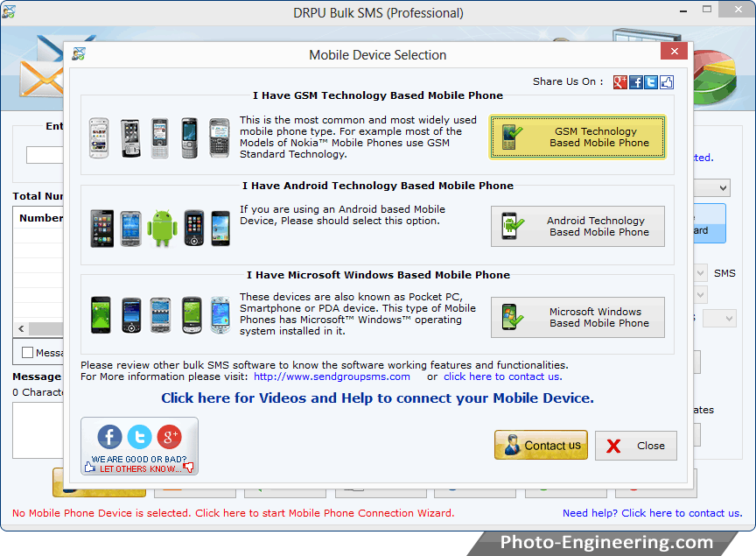Close the Mobile Device Selection dialog
The image size is (756, 556).
coord(675,51)
